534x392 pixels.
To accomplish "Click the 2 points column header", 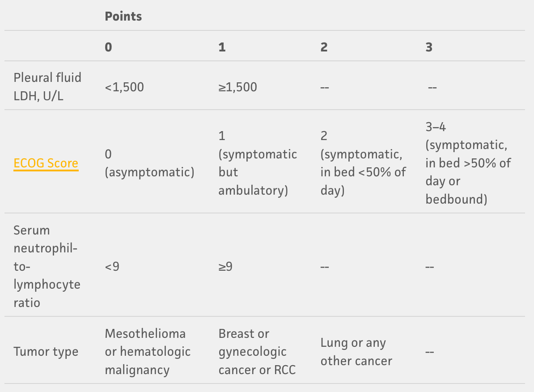I will pyautogui.click(x=324, y=47).
